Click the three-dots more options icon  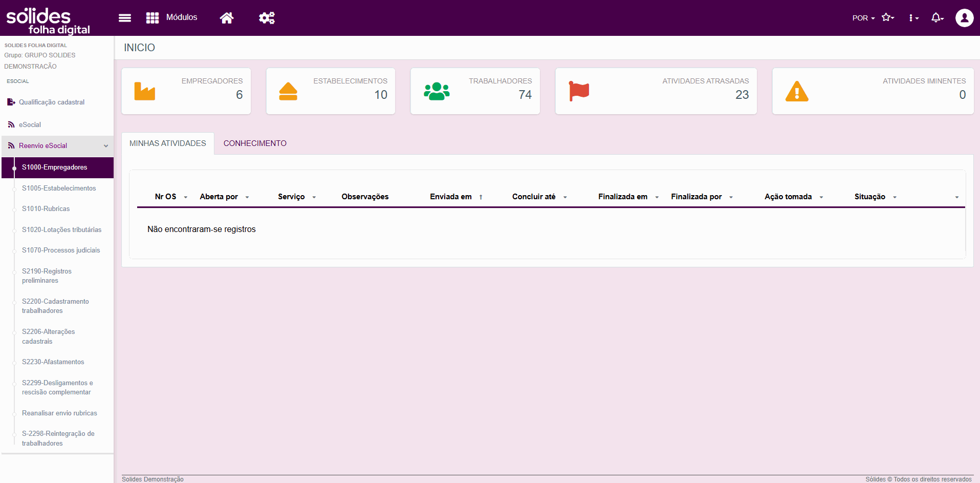click(x=913, y=18)
